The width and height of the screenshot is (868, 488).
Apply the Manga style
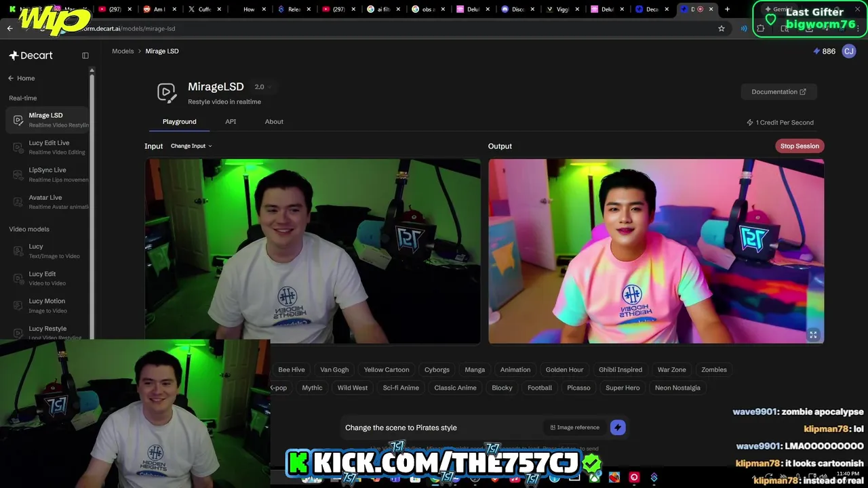[x=475, y=370]
